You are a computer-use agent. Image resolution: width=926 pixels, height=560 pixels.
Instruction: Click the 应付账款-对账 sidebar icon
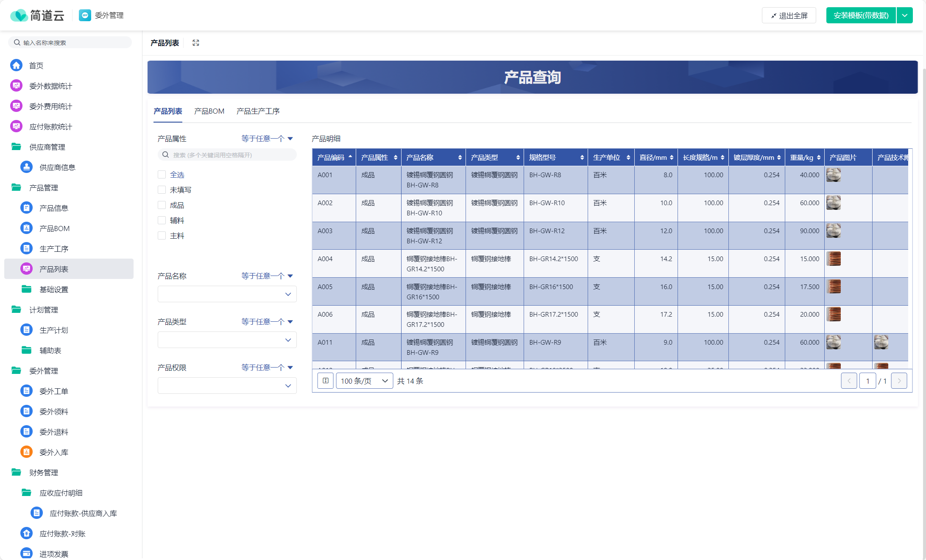[x=26, y=533]
